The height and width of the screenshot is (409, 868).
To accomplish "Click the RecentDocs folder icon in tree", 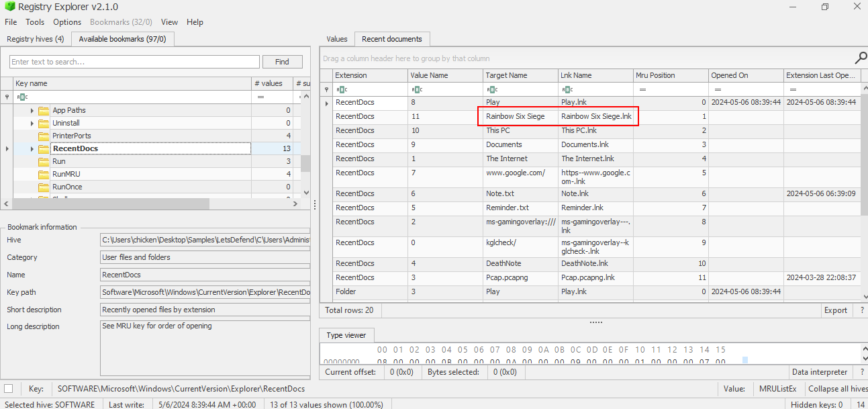I will 44,148.
